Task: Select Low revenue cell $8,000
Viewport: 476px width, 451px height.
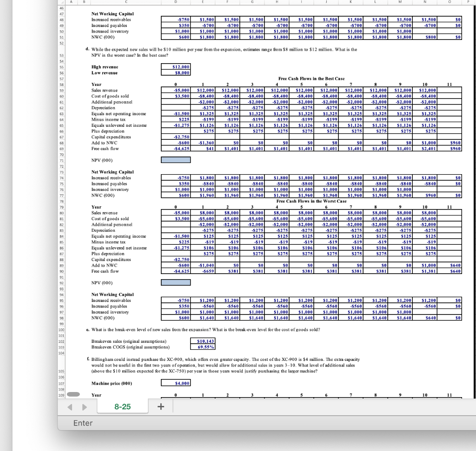Action: [x=176, y=72]
